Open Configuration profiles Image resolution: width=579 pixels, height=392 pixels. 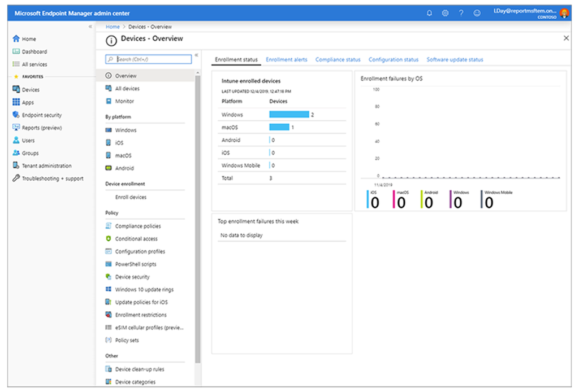click(140, 251)
